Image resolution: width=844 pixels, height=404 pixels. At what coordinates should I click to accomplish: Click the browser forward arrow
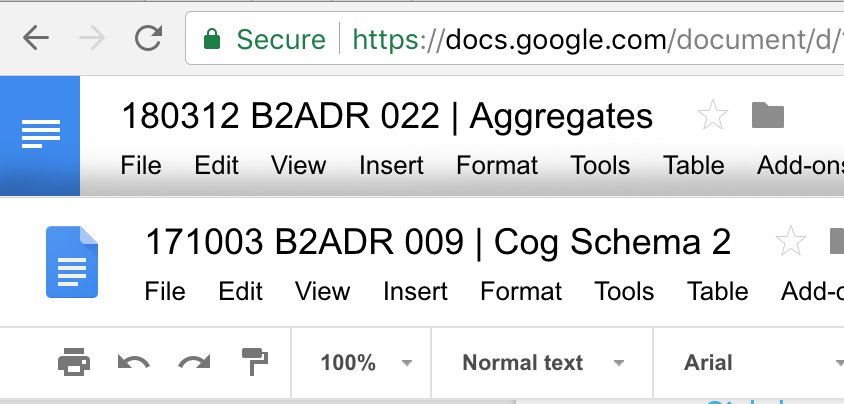pos(92,39)
